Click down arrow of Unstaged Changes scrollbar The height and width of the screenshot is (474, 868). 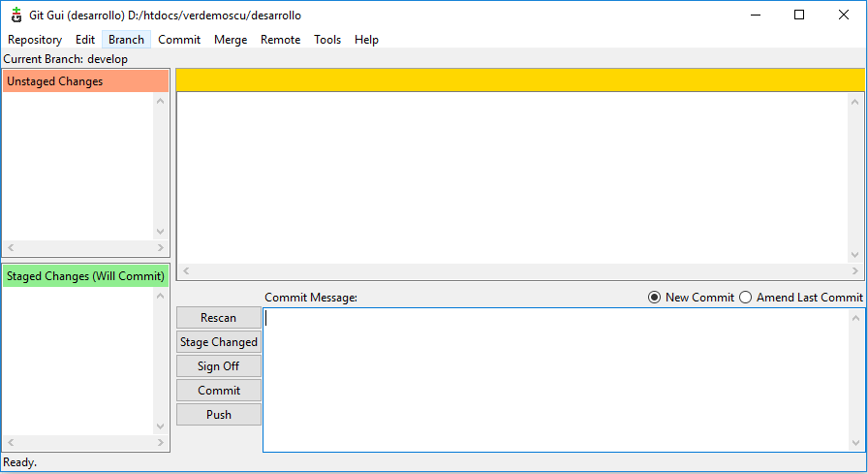tap(161, 232)
